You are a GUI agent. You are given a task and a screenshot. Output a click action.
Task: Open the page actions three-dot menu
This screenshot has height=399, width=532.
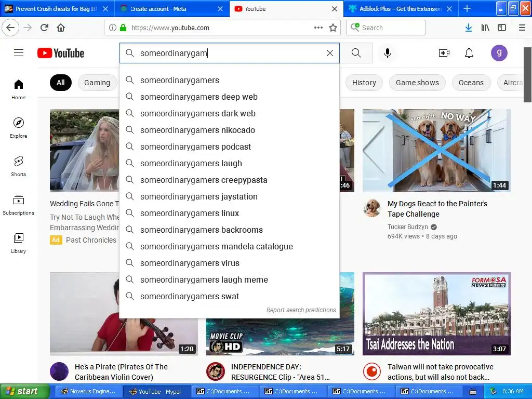[x=318, y=28]
